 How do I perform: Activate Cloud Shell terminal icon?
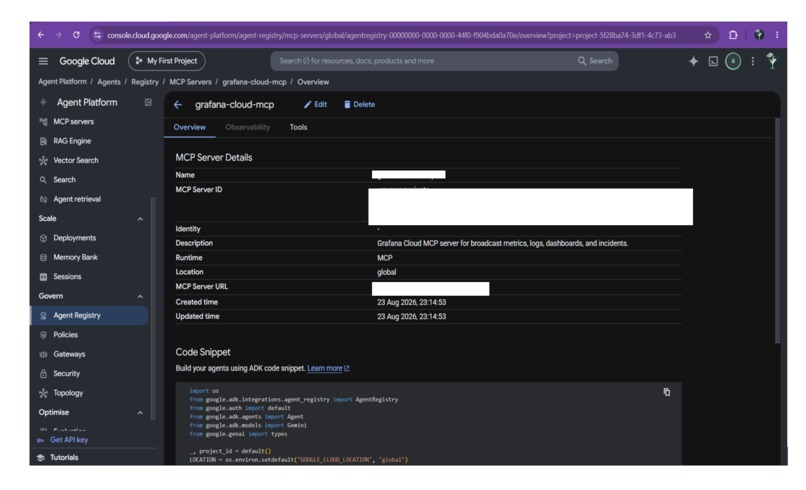tap(713, 61)
